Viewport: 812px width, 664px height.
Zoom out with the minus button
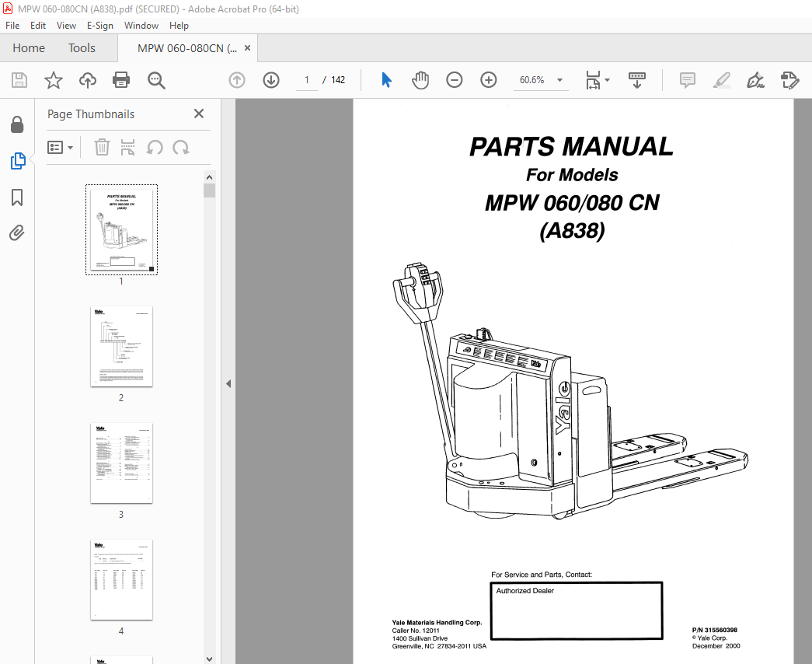[454, 80]
